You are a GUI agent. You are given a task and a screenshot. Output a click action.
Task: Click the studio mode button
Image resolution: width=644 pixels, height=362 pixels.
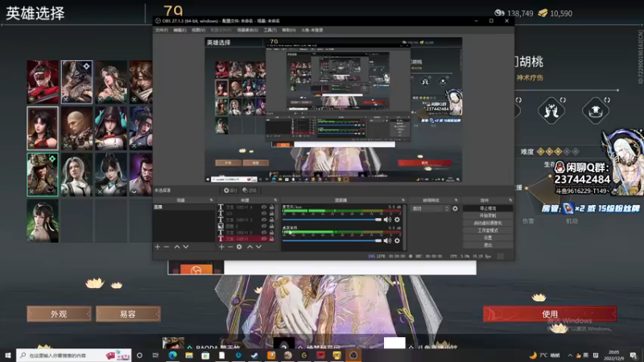[x=488, y=230]
